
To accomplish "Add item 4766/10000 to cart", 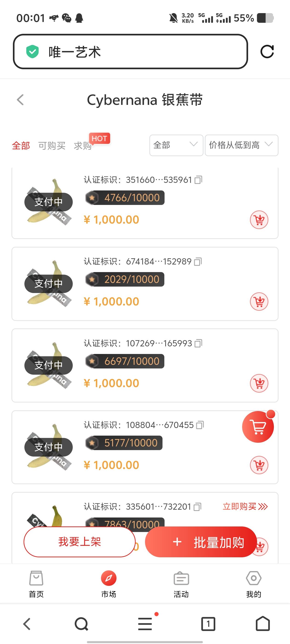I will [x=259, y=220].
